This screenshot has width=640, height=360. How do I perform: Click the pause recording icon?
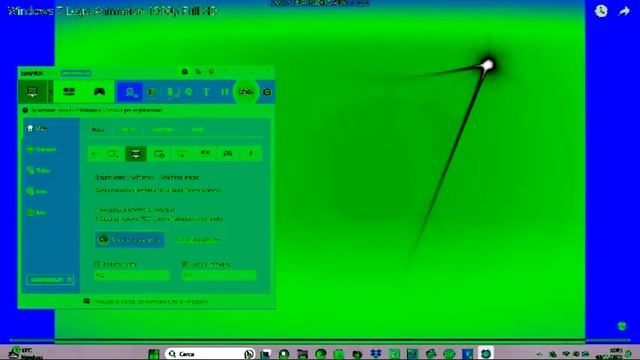click(225, 92)
